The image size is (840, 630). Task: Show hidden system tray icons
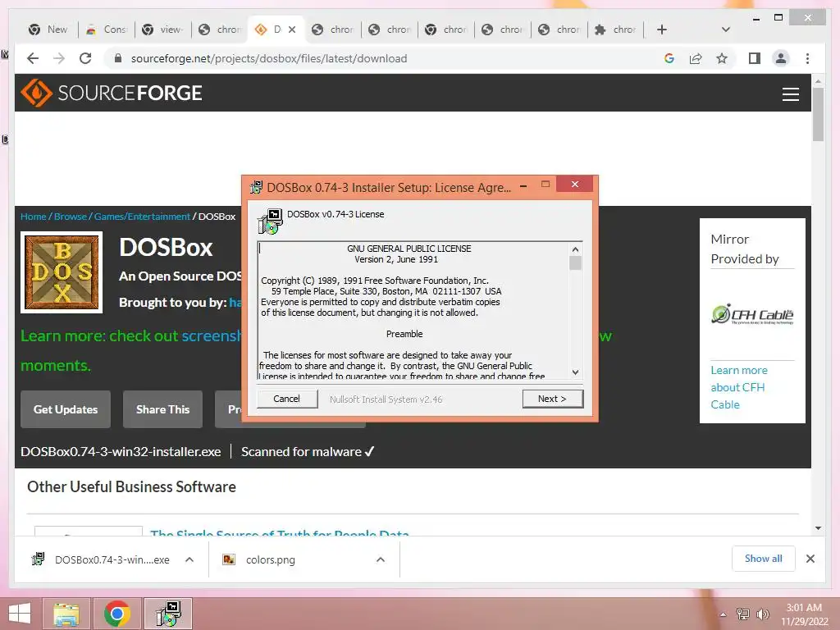click(724, 614)
